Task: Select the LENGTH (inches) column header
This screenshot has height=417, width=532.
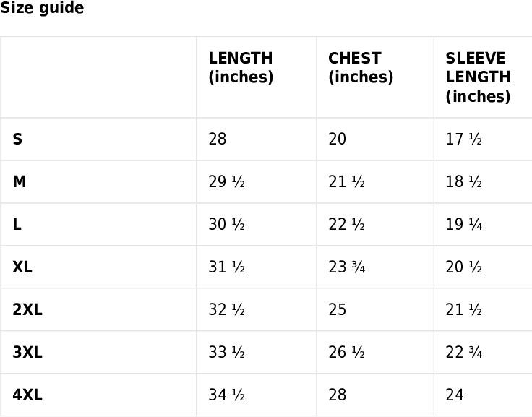Action: coord(241,67)
